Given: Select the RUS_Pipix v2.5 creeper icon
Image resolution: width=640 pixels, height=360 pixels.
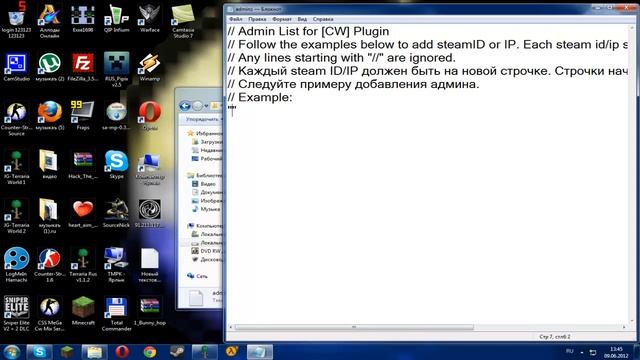Looking at the screenshot, I should tap(116, 69).
